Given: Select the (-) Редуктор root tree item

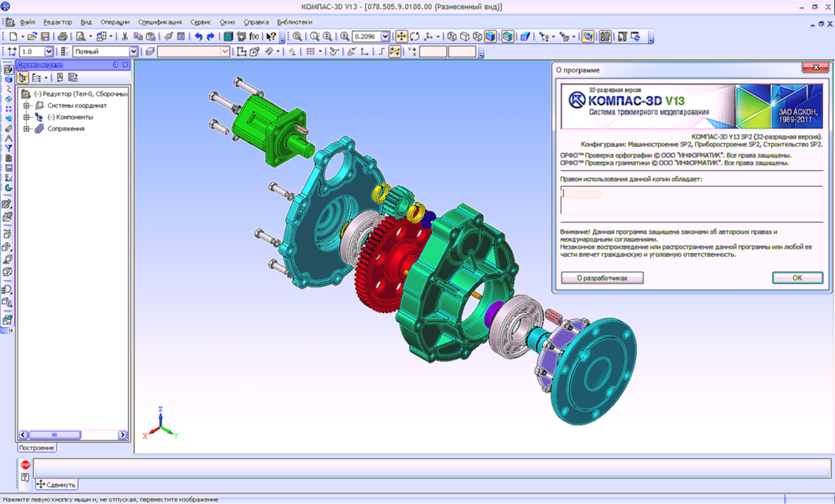Looking at the screenshot, I should (81, 94).
